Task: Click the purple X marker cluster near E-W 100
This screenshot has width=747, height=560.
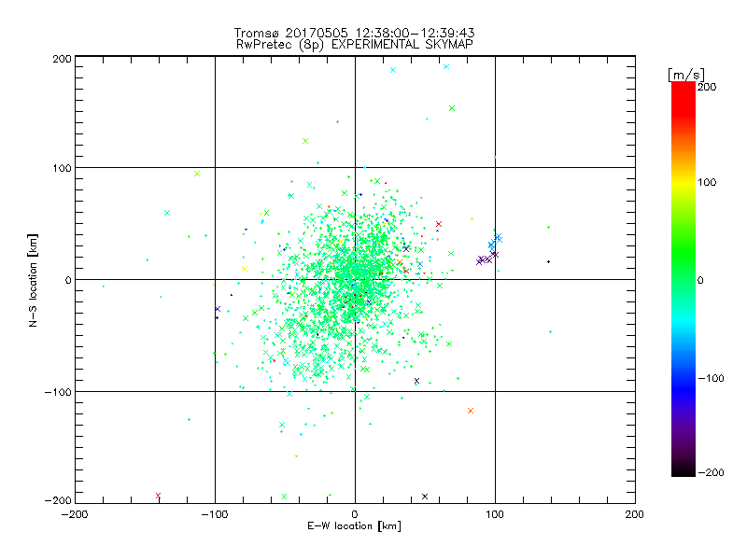Action: pos(487,259)
